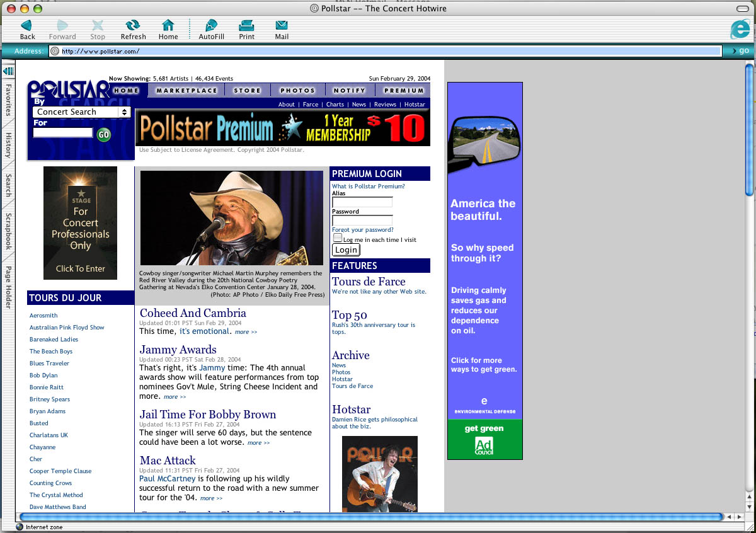Viewport: 756px width, 533px height.
Task: Click the Britney Spears tour link
Action: (x=50, y=399)
